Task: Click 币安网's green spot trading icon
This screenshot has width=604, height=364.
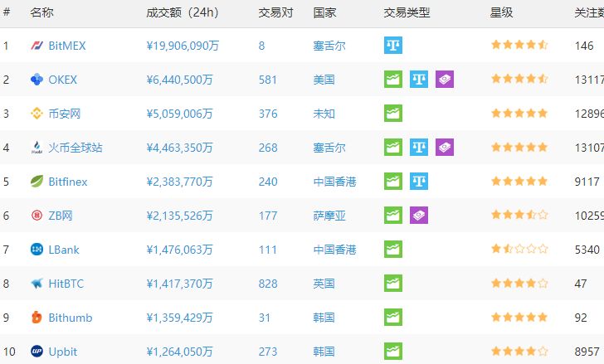Action: (393, 113)
